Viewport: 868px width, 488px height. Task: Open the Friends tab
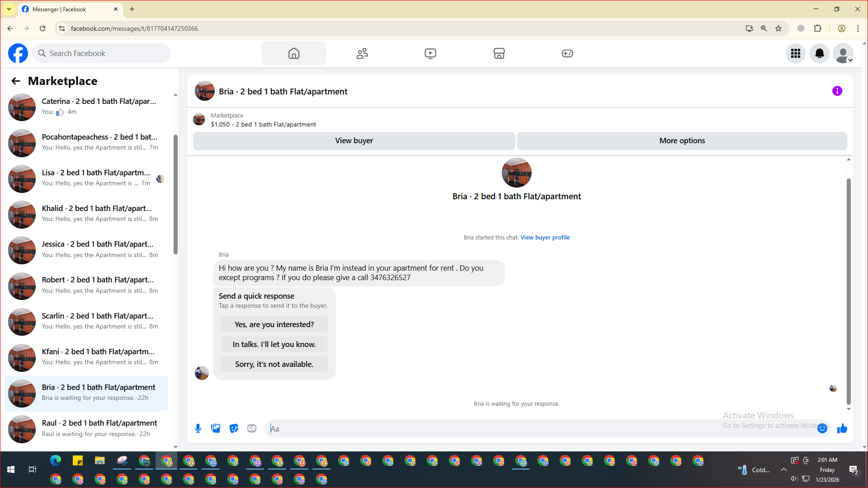click(362, 53)
